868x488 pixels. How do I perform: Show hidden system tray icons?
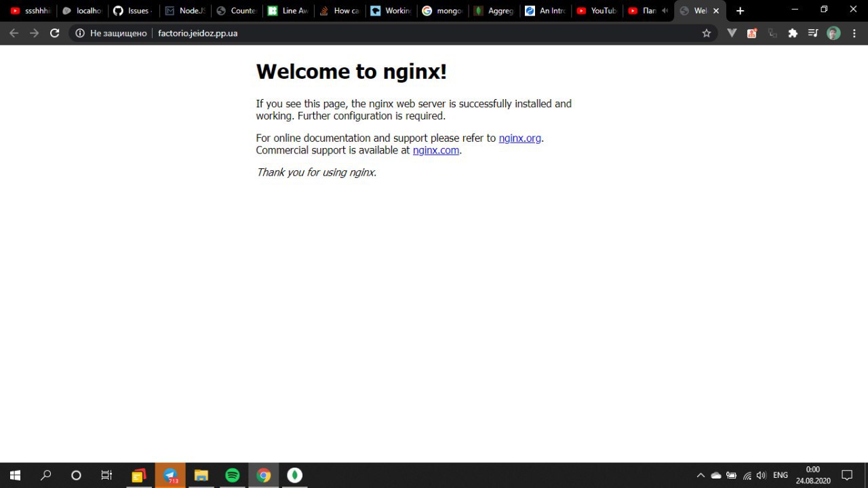[701, 475]
